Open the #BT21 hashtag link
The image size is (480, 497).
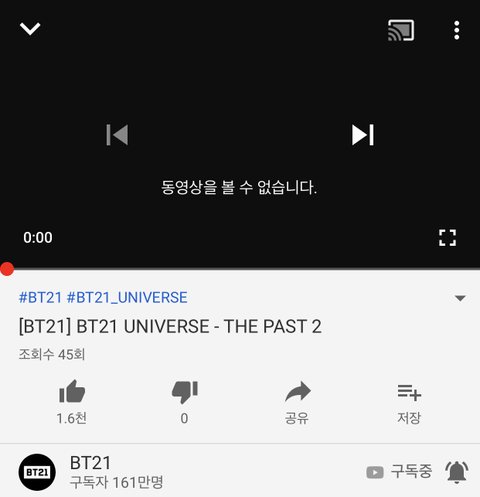click(x=40, y=297)
